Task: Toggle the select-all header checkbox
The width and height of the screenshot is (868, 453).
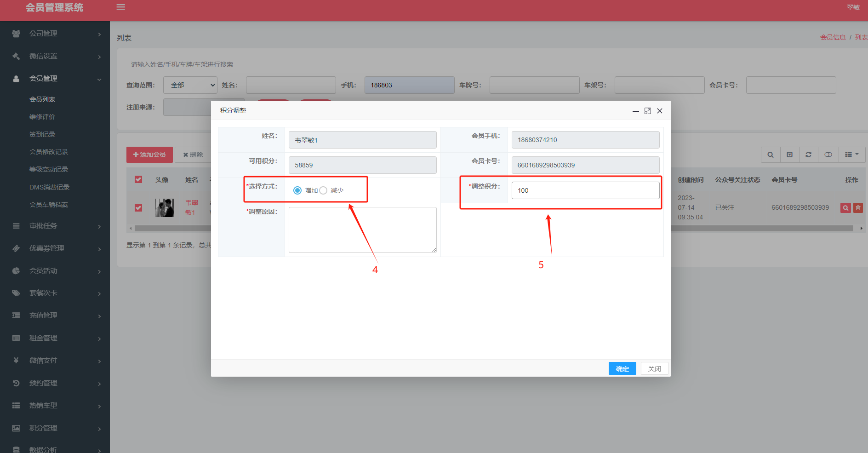Action: pos(138,179)
